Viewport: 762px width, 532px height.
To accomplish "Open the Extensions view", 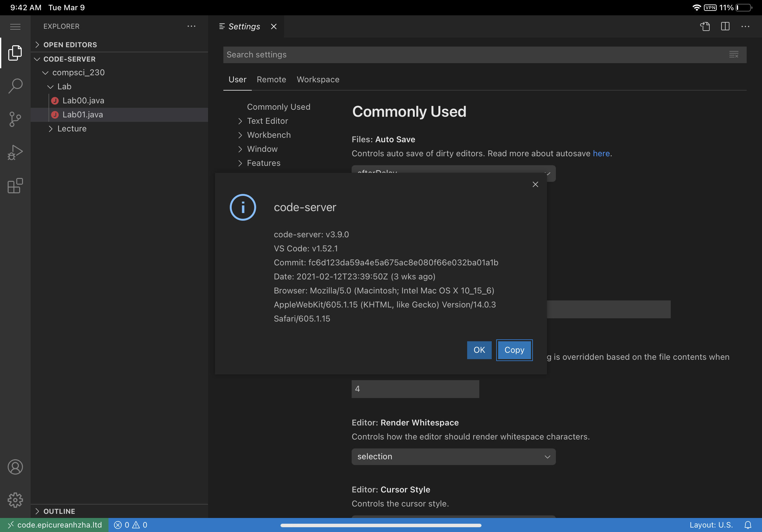I will [x=15, y=186].
